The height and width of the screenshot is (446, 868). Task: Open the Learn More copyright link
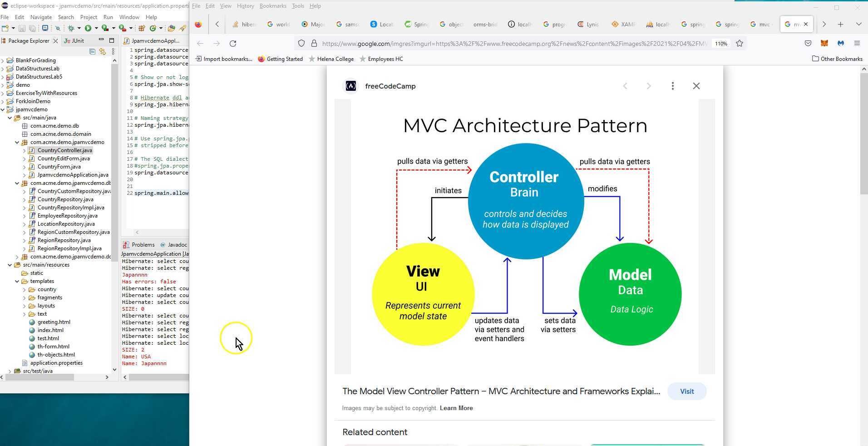(456, 408)
